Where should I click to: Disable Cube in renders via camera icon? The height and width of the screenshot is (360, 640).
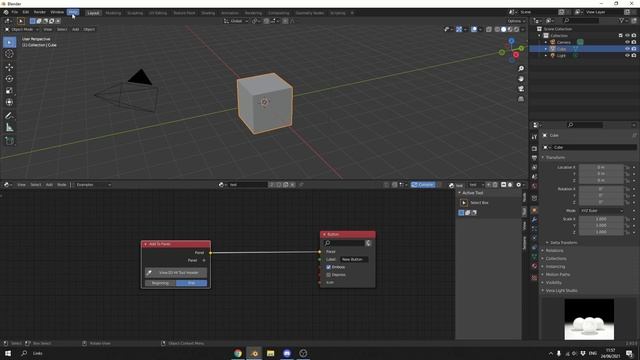(634, 49)
